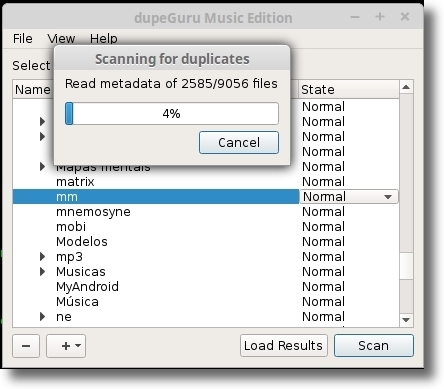Image resolution: width=444 pixels, height=389 pixels.
Task: Click the scrollbar up arrow
Action: [406, 87]
